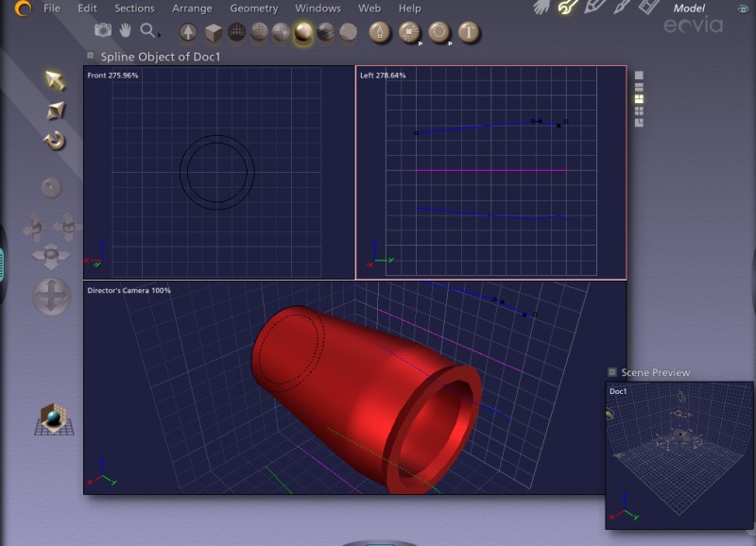Open the Sections menu

coord(134,9)
